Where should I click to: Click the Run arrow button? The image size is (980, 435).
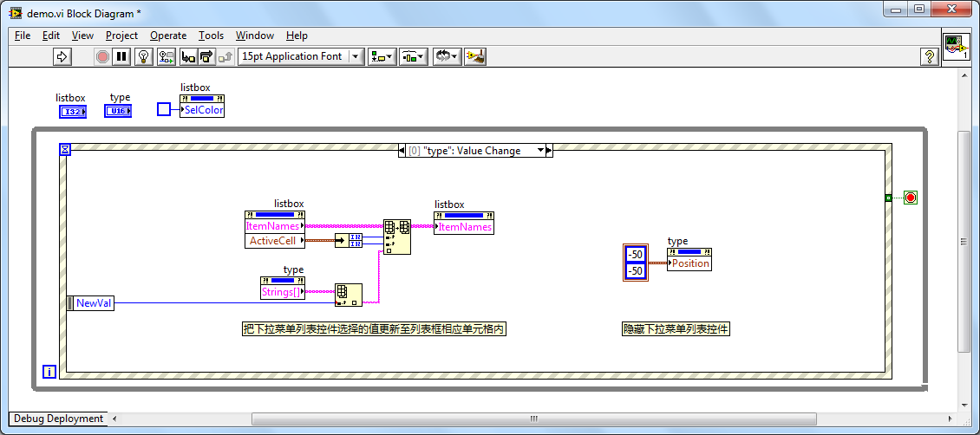pyautogui.click(x=62, y=56)
